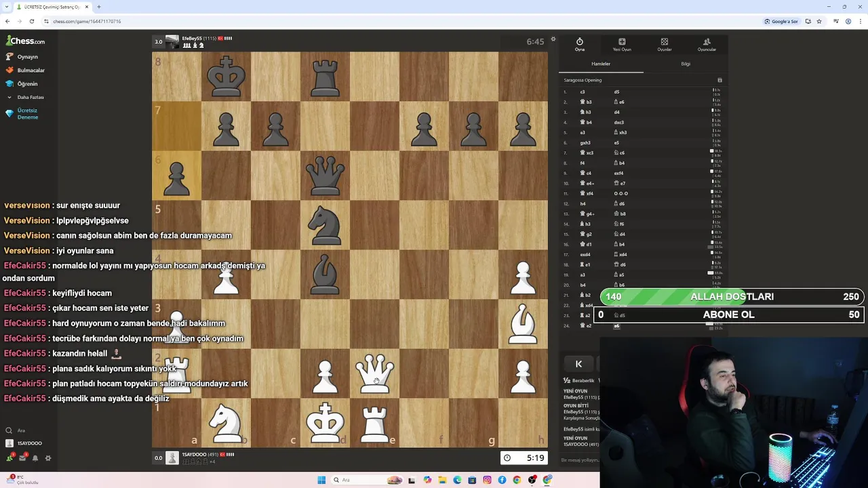Image resolution: width=868 pixels, height=488 pixels.
Task: Click the 1SAYDOOO avatar below the board
Action: pos(172,458)
